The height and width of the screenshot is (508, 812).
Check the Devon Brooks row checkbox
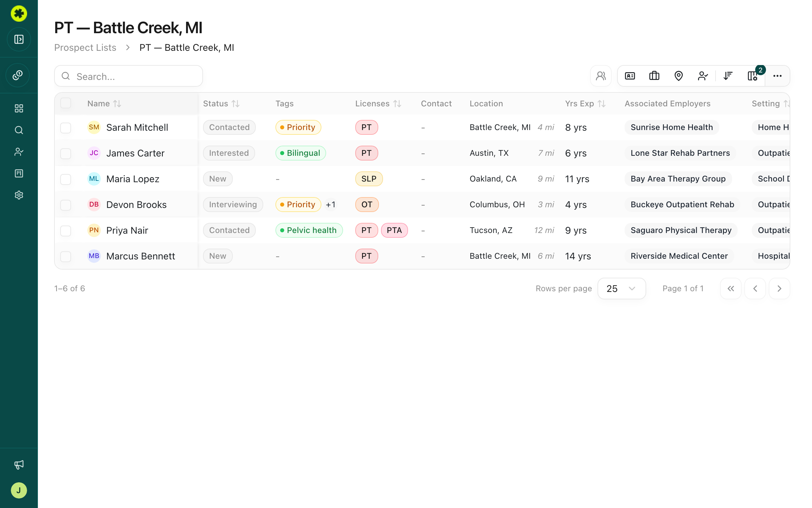[66, 205]
